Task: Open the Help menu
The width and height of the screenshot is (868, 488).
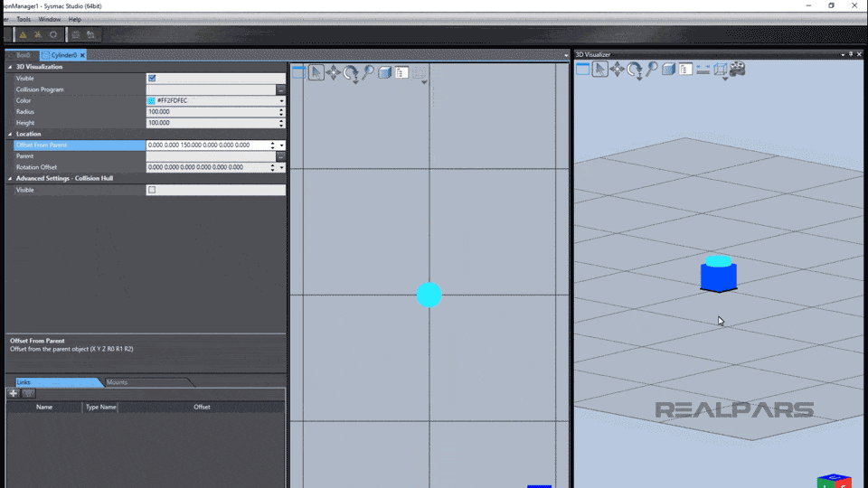Action: tap(75, 19)
